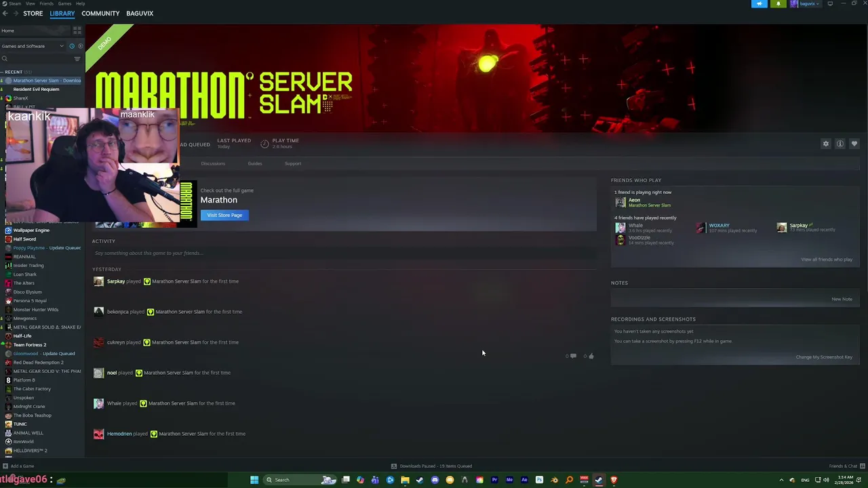Open Brave browser from the Windows taskbar
The image size is (868, 488).
[614, 480]
